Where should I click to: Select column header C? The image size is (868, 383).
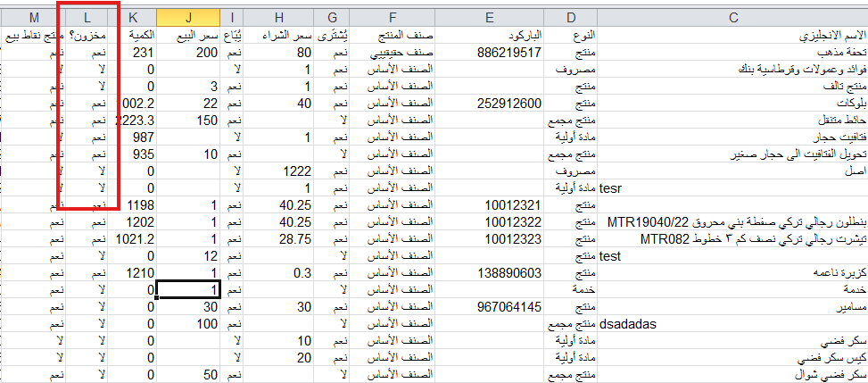[733, 18]
